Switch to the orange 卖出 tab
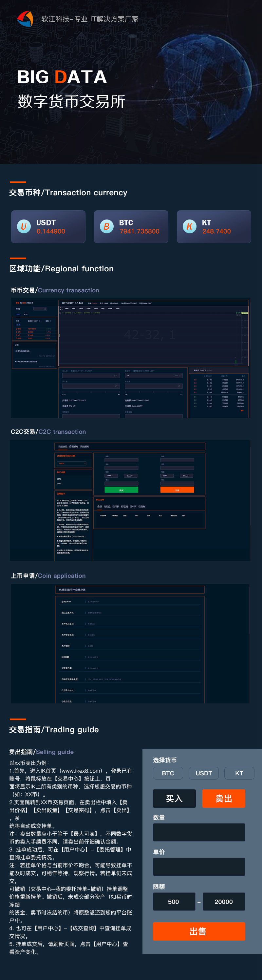The image size is (262, 980). (x=223, y=799)
